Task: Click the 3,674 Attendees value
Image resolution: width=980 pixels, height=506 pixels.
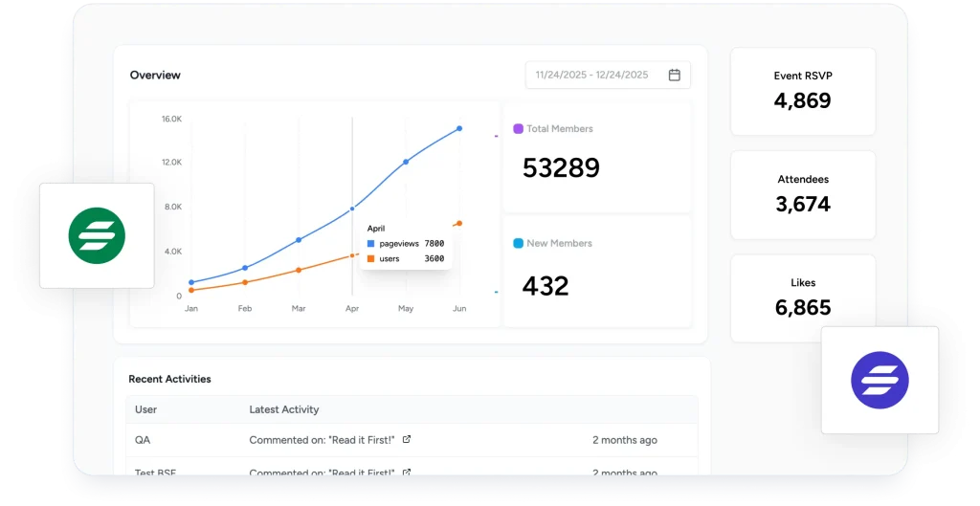Action: 803,205
